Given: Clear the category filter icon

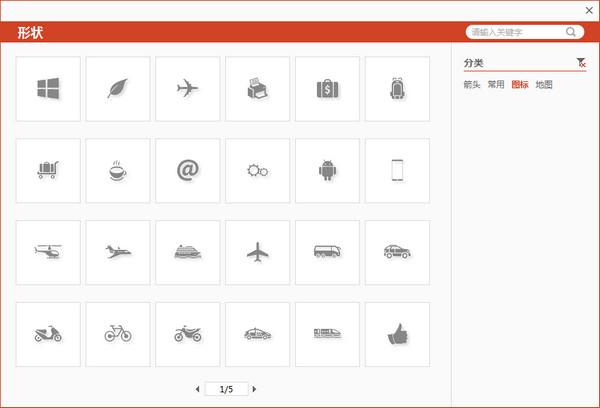Looking at the screenshot, I should click(581, 63).
